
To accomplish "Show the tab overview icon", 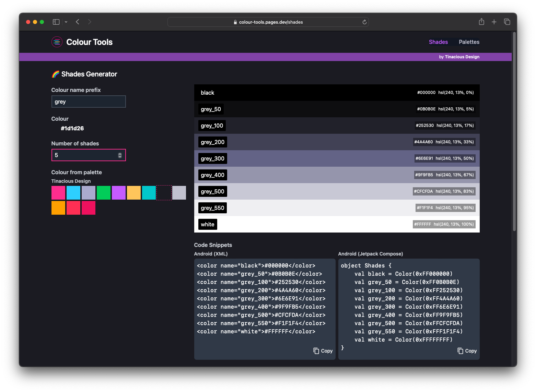I will pos(507,22).
